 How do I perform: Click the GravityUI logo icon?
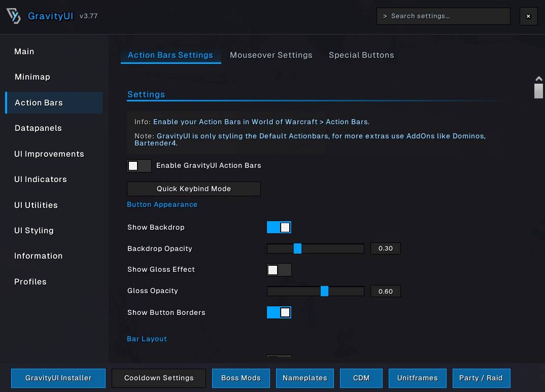[14, 16]
